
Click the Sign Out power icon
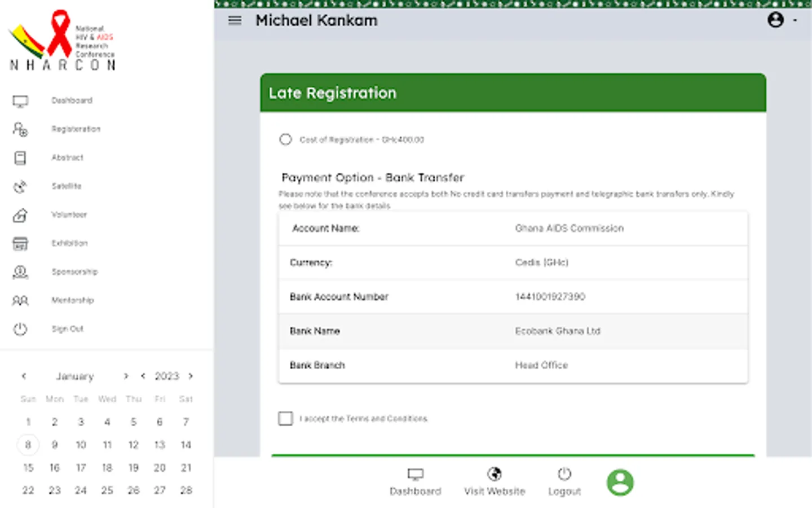[20, 329]
